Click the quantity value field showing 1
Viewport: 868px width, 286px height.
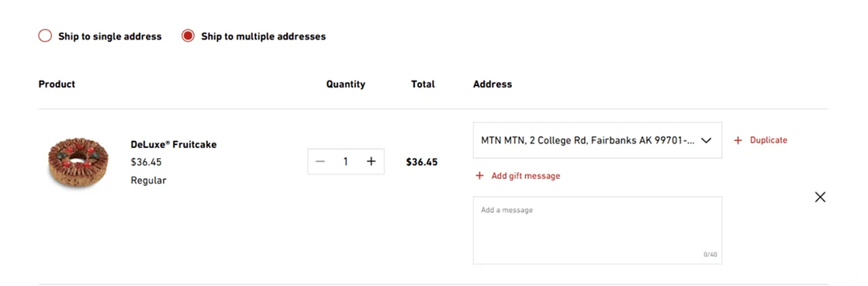click(x=345, y=161)
